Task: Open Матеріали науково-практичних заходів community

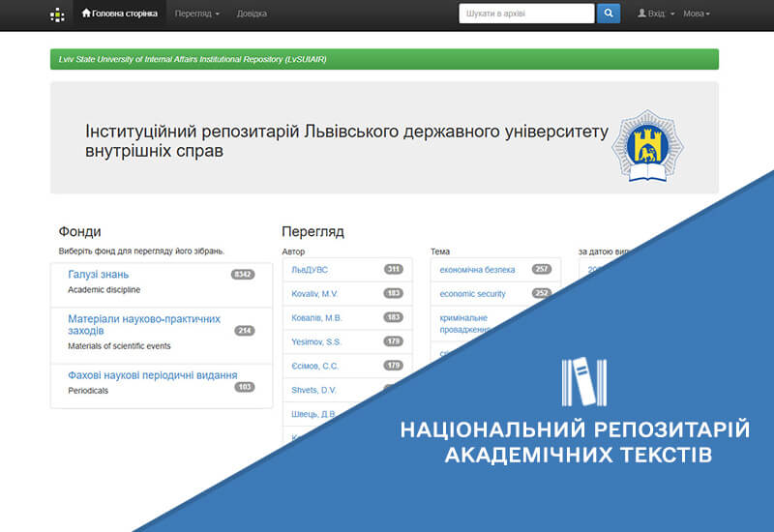Action: pos(144,325)
